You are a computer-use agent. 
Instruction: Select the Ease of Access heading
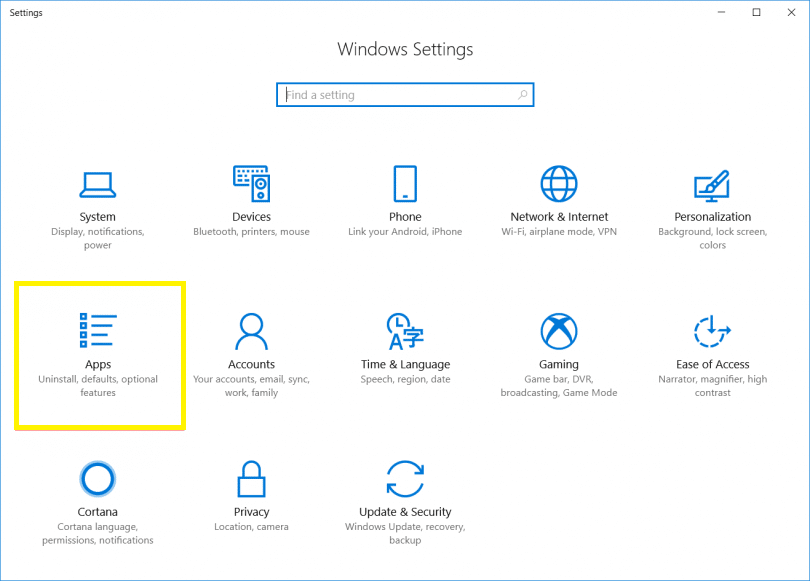point(712,365)
